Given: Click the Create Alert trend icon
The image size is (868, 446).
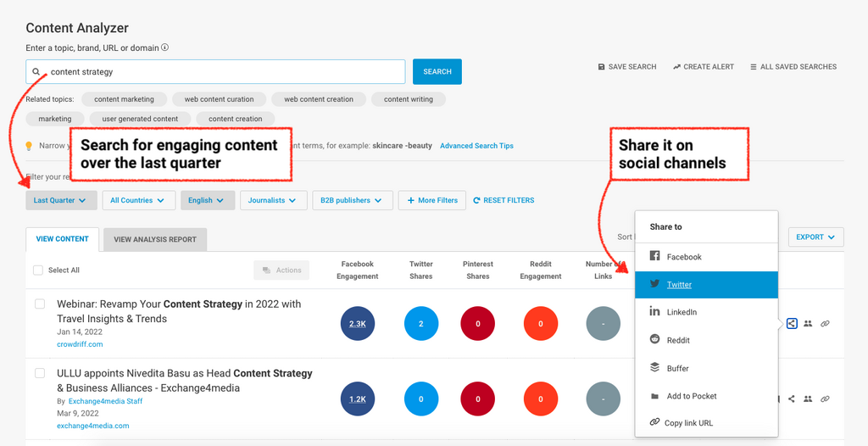Looking at the screenshot, I should pyautogui.click(x=676, y=67).
